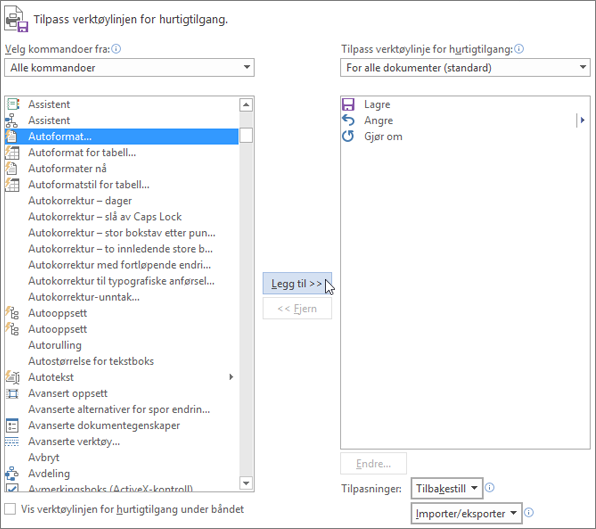Click the info icon next to Importer/eksporter
This screenshot has height=529, width=596.
(x=529, y=513)
